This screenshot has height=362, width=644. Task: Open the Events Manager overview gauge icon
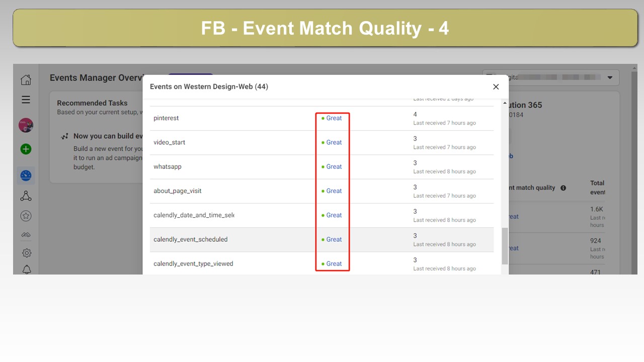(x=26, y=175)
